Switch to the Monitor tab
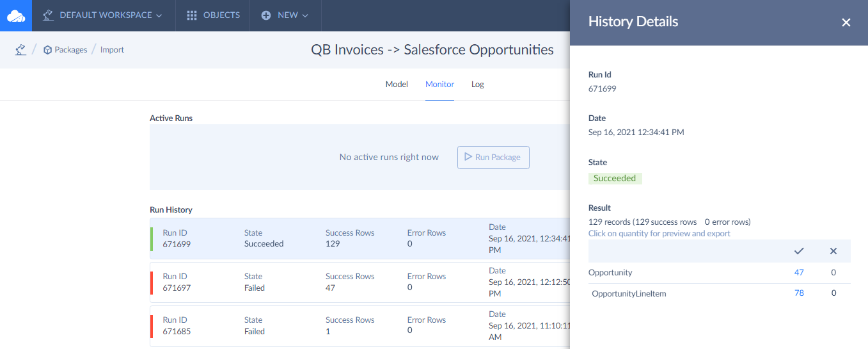Image resolution: width=868 pixels, height=349 pixels. (439, 85)
